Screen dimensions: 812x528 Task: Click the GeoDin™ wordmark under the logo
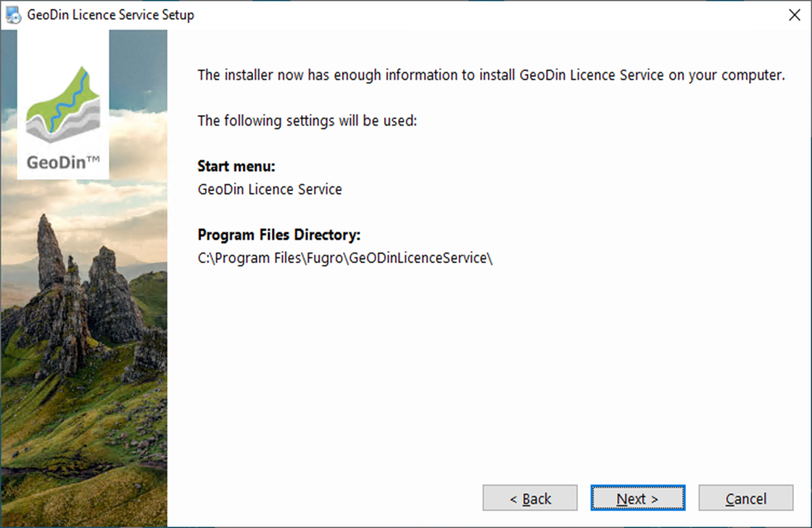(x=63, y=162)
